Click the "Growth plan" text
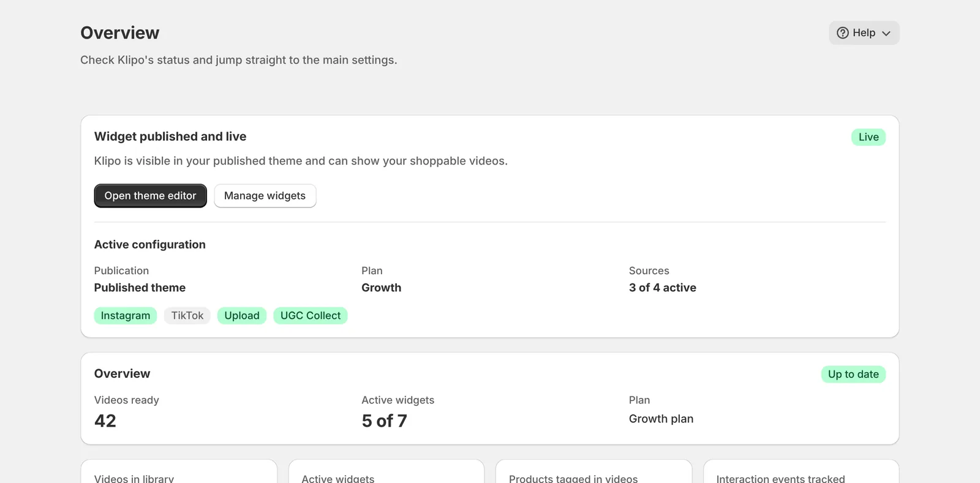 661,419
